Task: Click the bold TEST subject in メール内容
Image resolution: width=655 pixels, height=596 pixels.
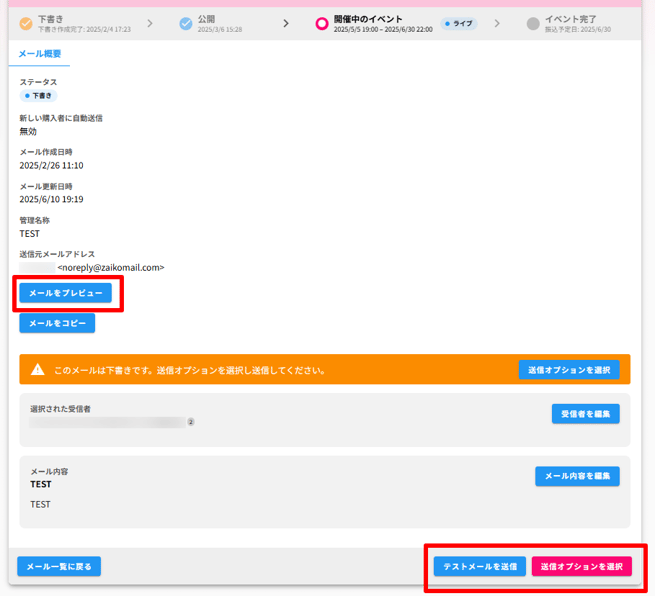Action: click(x=41, y=484)
